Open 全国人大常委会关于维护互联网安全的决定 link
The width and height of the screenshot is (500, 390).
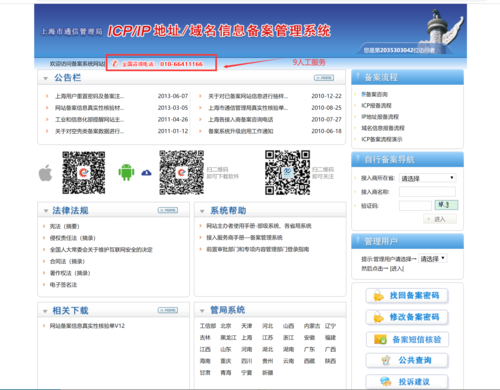pos(101,250)
